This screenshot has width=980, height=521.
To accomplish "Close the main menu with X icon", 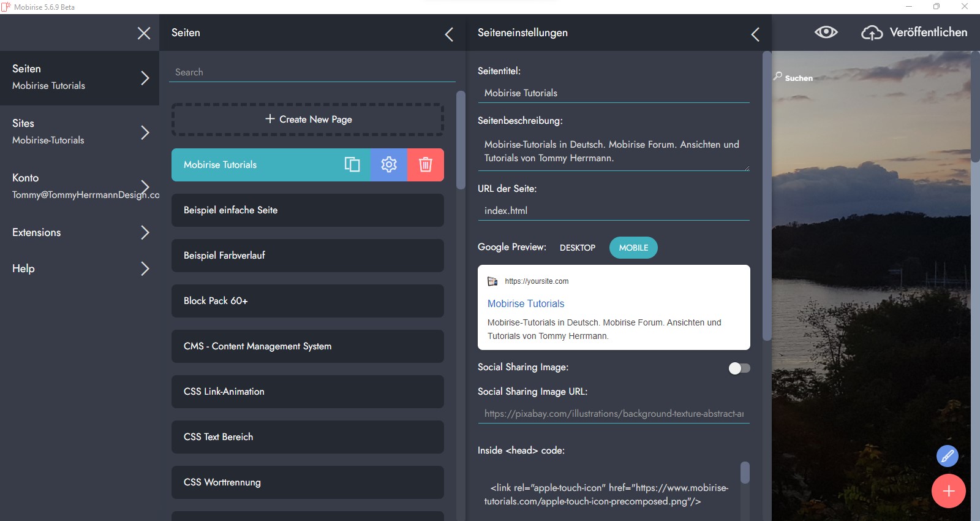I will [x=144, y=33].
